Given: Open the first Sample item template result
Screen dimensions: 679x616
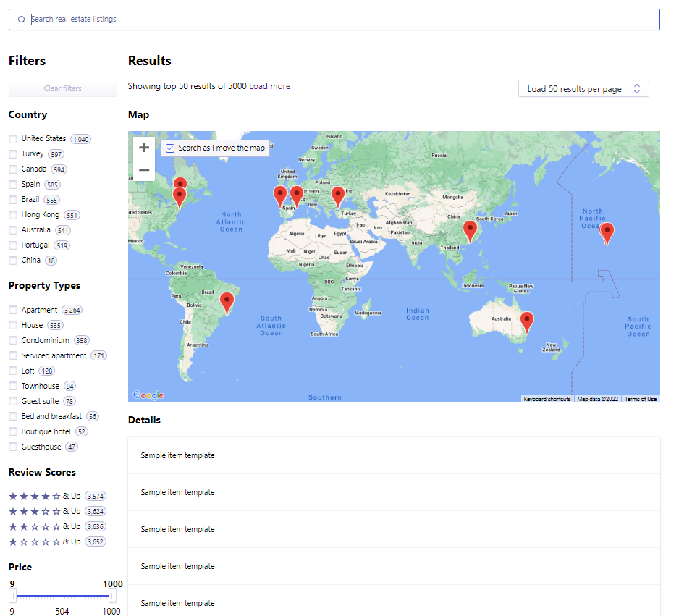Looking at the screenshot, I should [394, 455].
